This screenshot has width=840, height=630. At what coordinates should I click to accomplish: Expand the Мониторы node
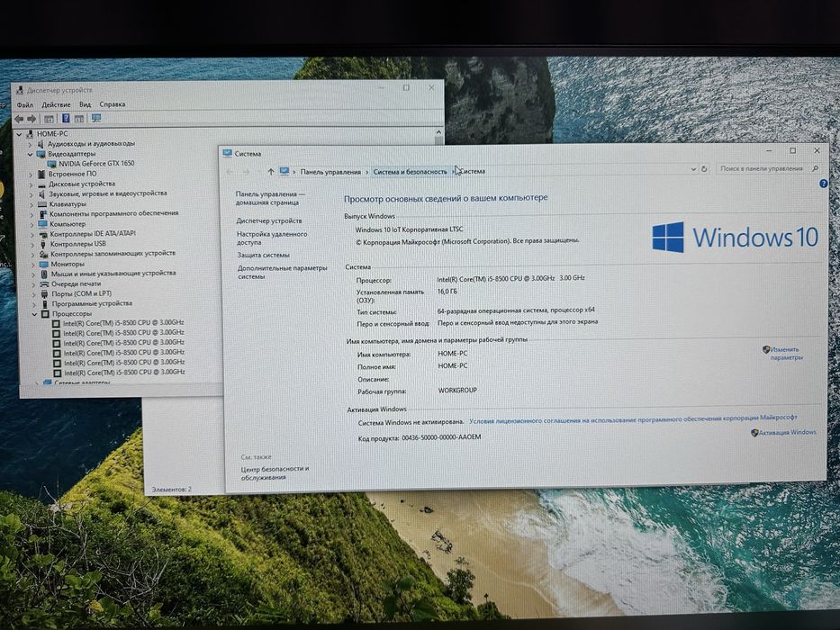[32, 264]
